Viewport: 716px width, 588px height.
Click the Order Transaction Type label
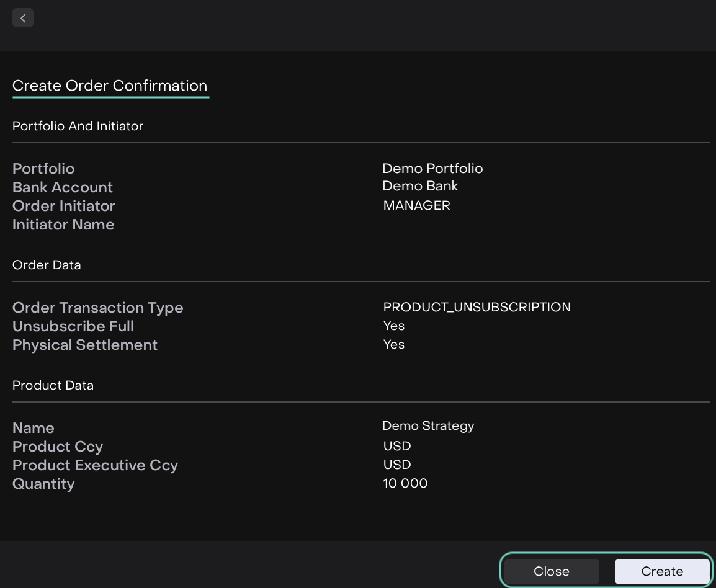pos(97,308)
